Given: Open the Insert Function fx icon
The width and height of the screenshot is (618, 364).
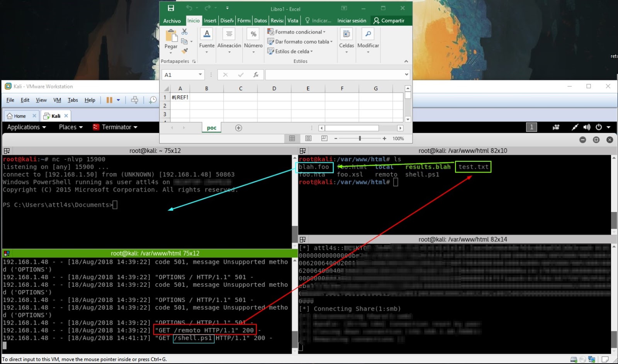Looking at the screenshot, I should coord(255,74).
